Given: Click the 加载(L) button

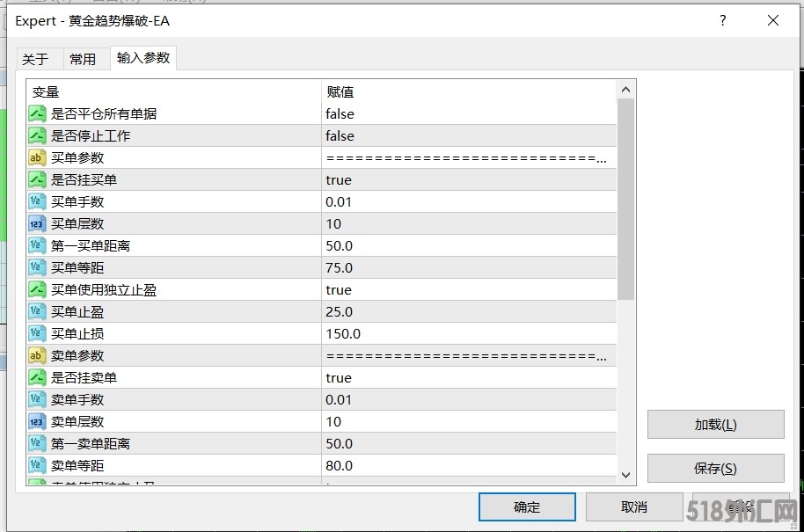Looking at the screenshot, I should click(x=715, y=425).
